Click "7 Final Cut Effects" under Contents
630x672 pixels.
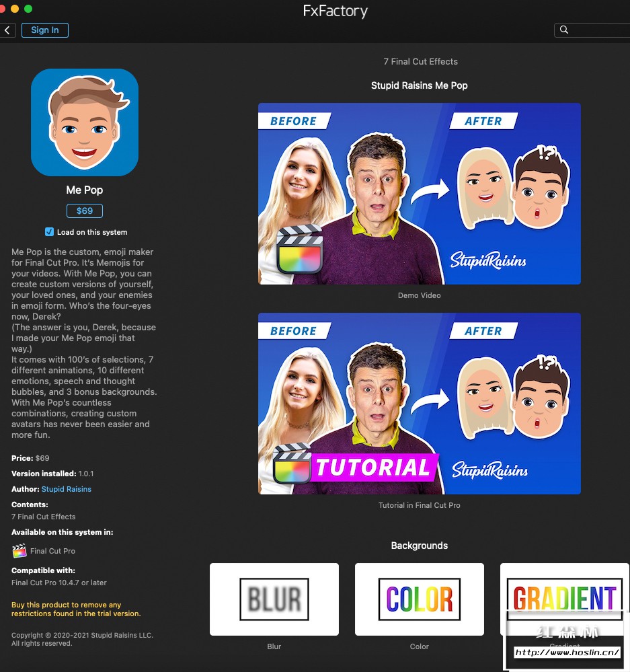tap(43, 517)
